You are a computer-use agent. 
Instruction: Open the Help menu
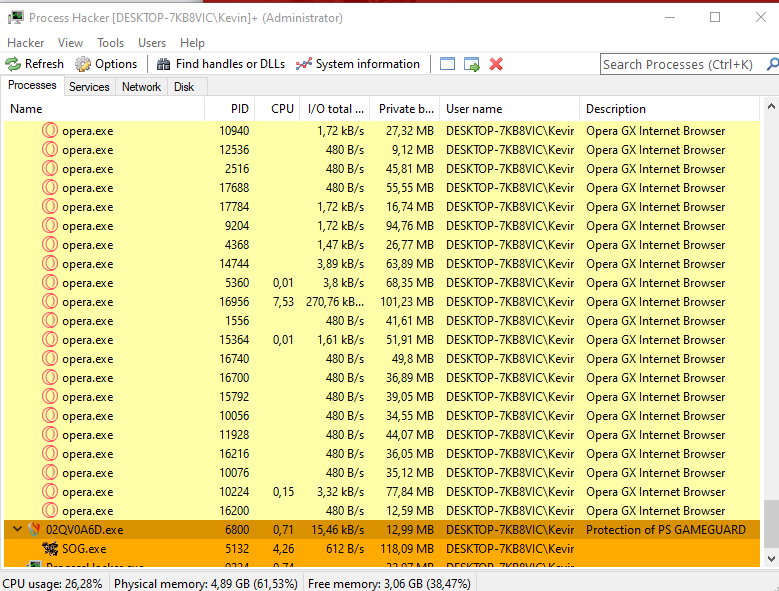[x=192, y=43]
